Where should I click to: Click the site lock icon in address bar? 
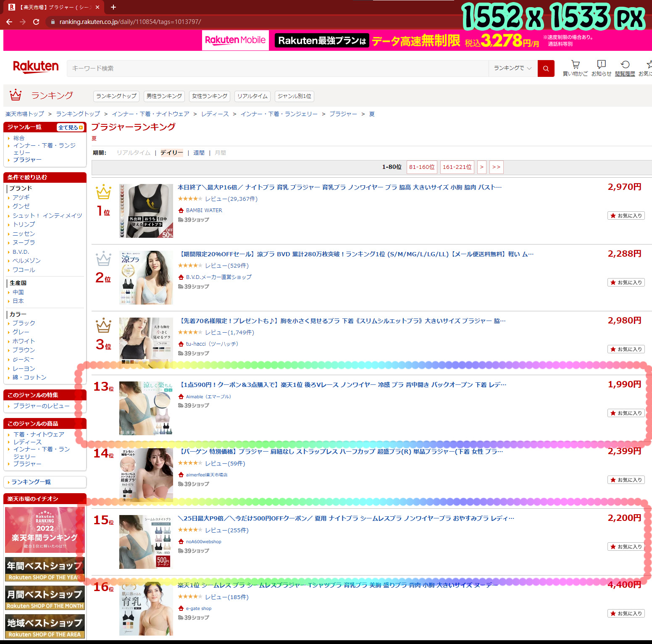[53, 22]
